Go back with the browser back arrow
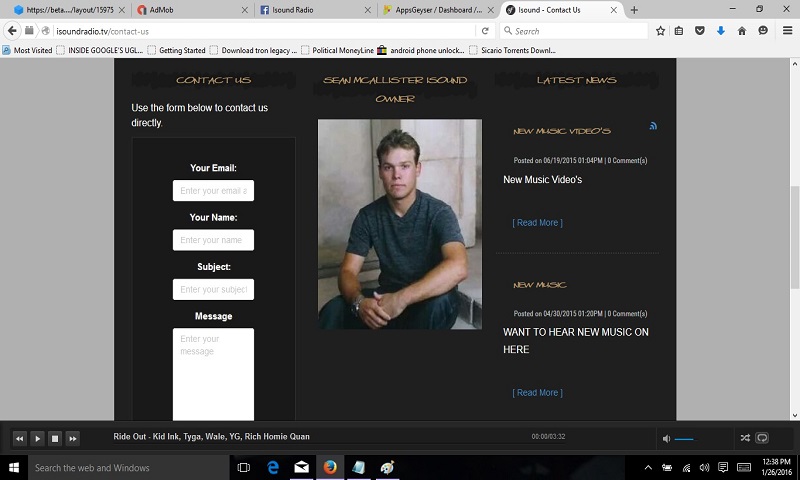Screen dimensions: 800x480 pyautogui.click(x=12, y=31)
